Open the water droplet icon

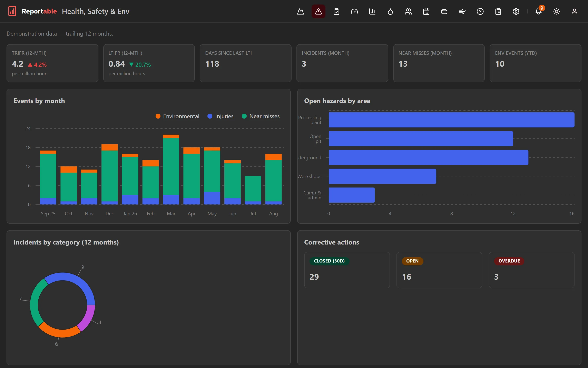390,11
